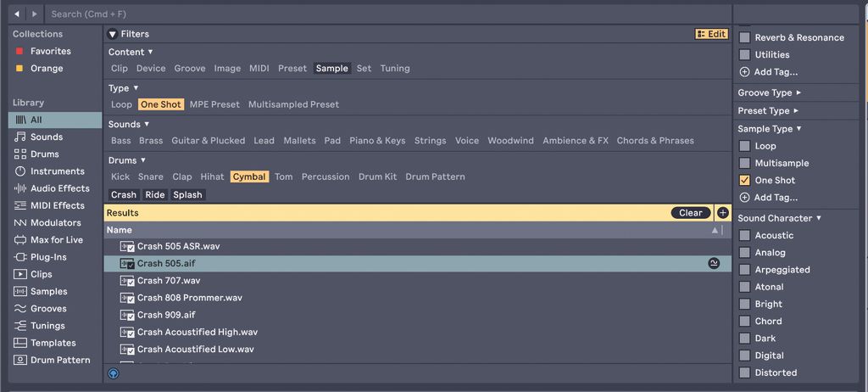The width and height of the screenshot is (868, 392).
Task: Collapse the Filters triangle icon
Action: click(x=113, y=34)
